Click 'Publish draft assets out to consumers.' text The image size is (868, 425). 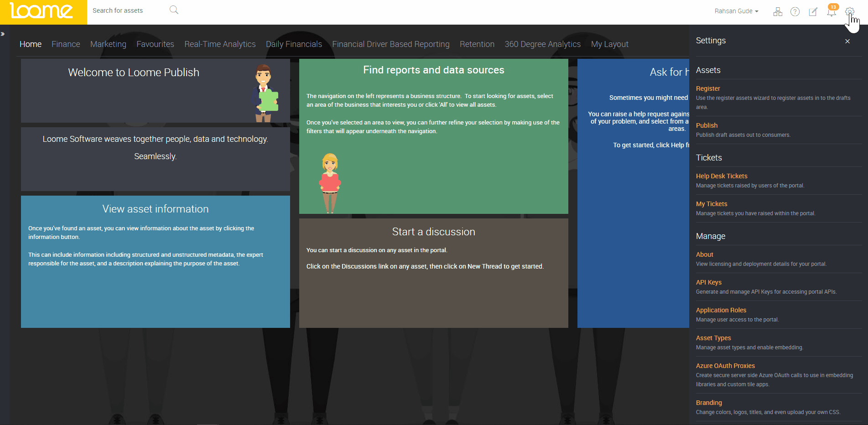pos(743,135)
